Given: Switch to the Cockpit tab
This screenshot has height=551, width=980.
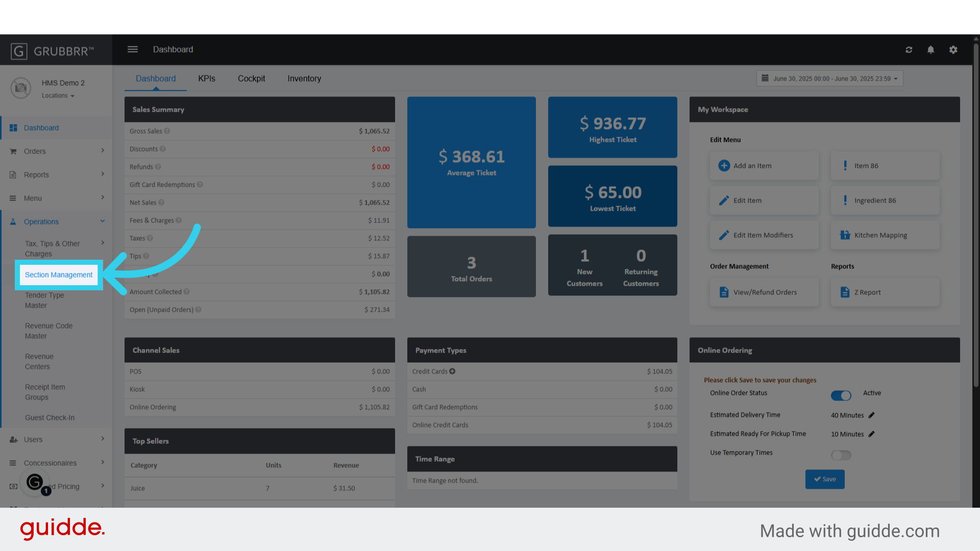Looking at the screenshot, I should point(251,79).
